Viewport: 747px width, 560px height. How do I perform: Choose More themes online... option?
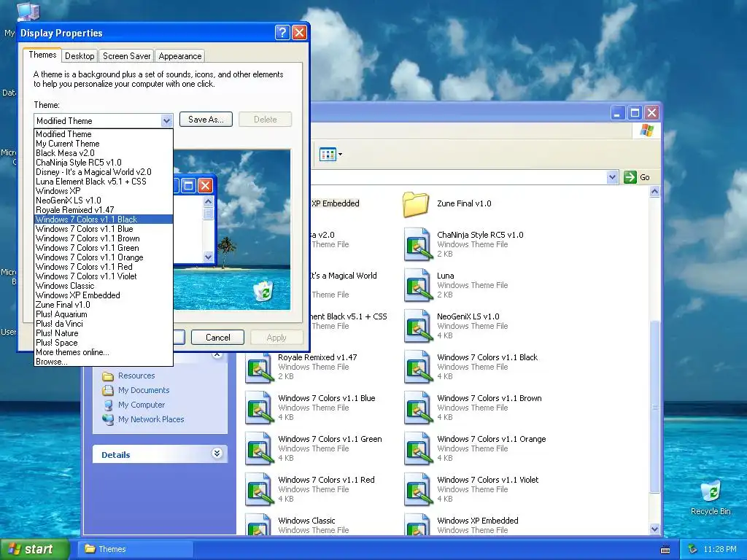pos(104,352)
